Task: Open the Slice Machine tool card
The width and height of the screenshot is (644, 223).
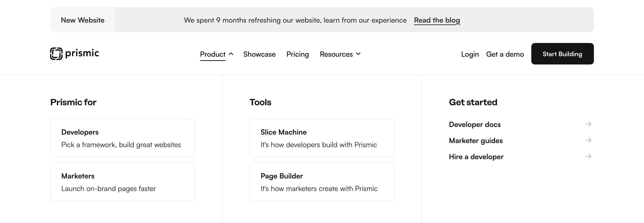Action: [322, 138]
